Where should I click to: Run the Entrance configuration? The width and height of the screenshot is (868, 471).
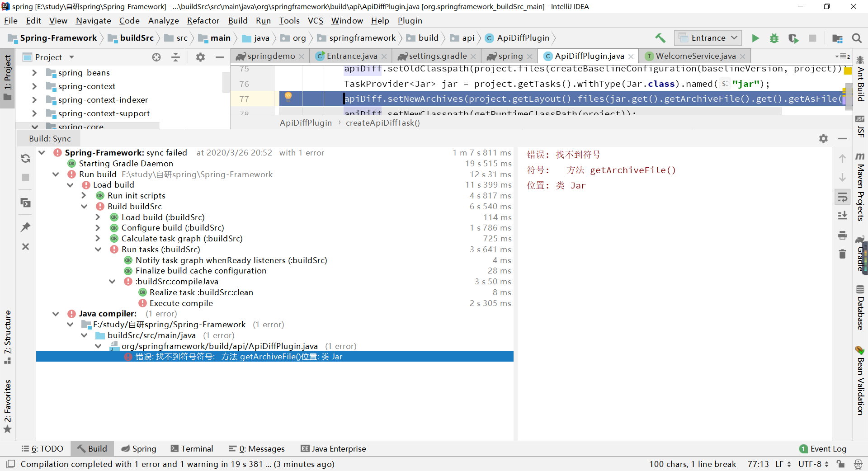(755, 38)
